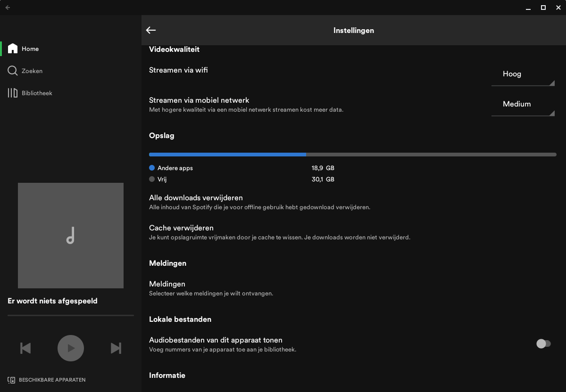This screenshot has height=392, width=566.
Task: Minimize the window
Action: 527,8
